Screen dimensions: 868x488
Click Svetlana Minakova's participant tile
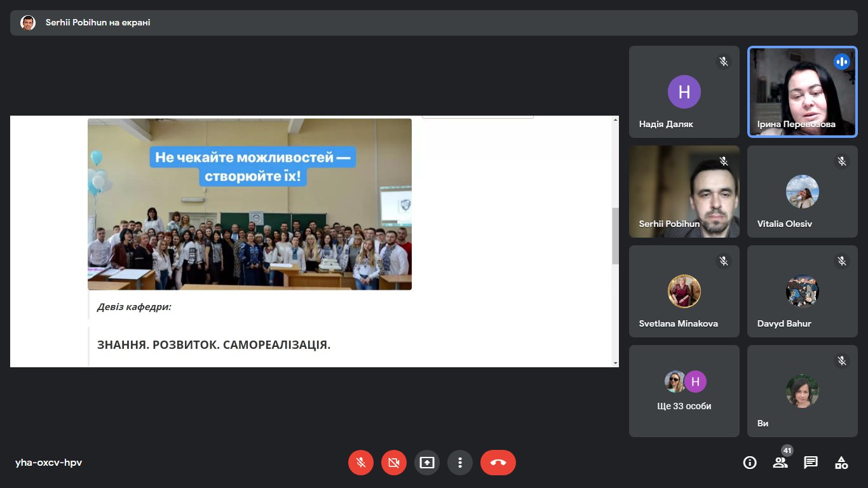pyautogui.click(x=684, y=291)
